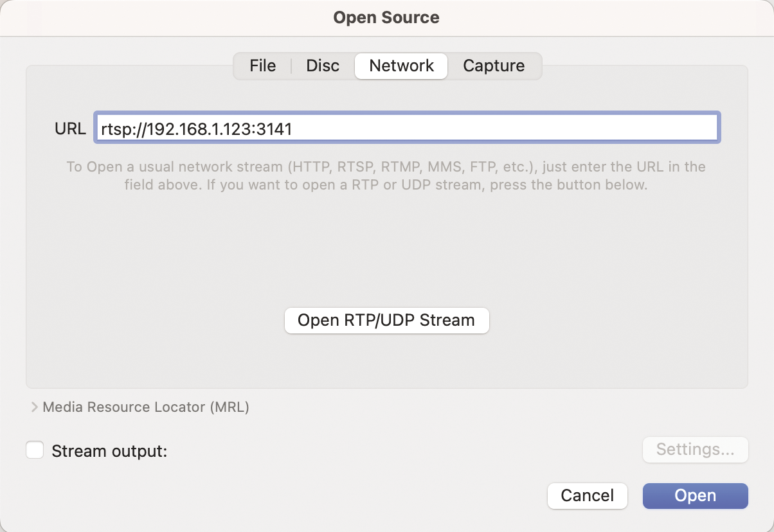The height and width of the screenshot is (532, 774).
Task: Click the Media Resource Locator (MRL) label
Action: pyautogui.click(x=145, y=407)
